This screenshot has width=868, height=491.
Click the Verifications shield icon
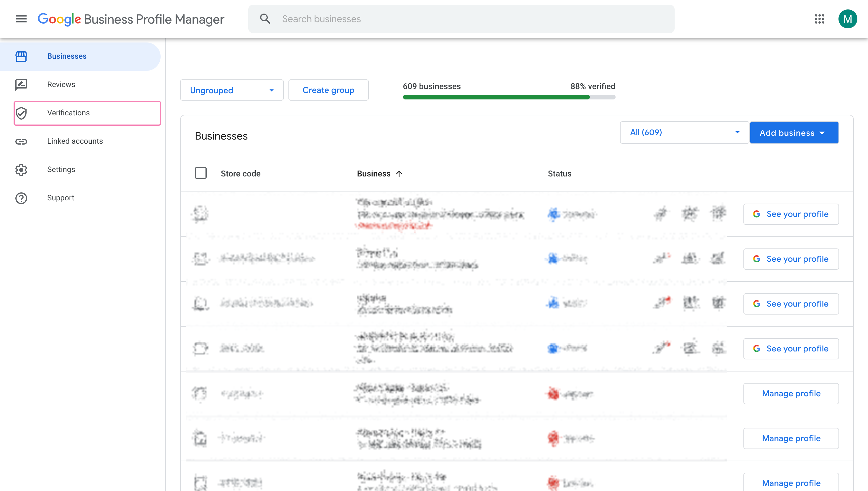[21, 113]
